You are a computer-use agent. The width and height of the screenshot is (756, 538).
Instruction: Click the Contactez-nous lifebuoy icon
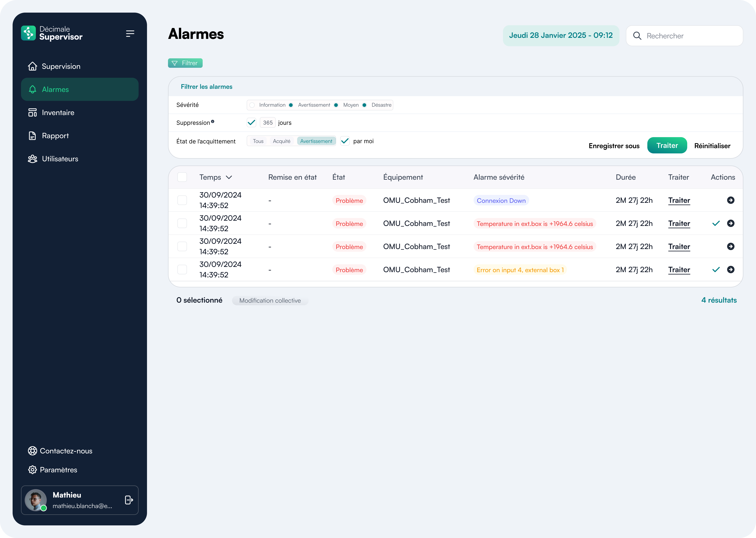click(x=32, y=451)
